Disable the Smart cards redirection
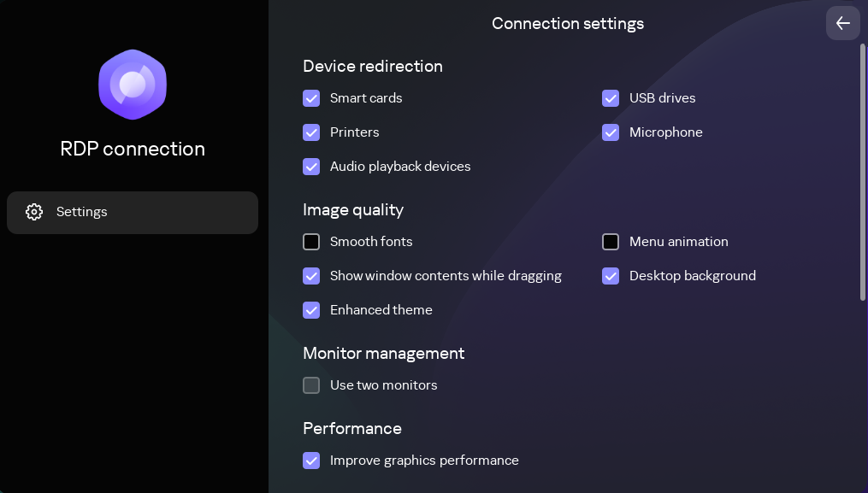 311,98
